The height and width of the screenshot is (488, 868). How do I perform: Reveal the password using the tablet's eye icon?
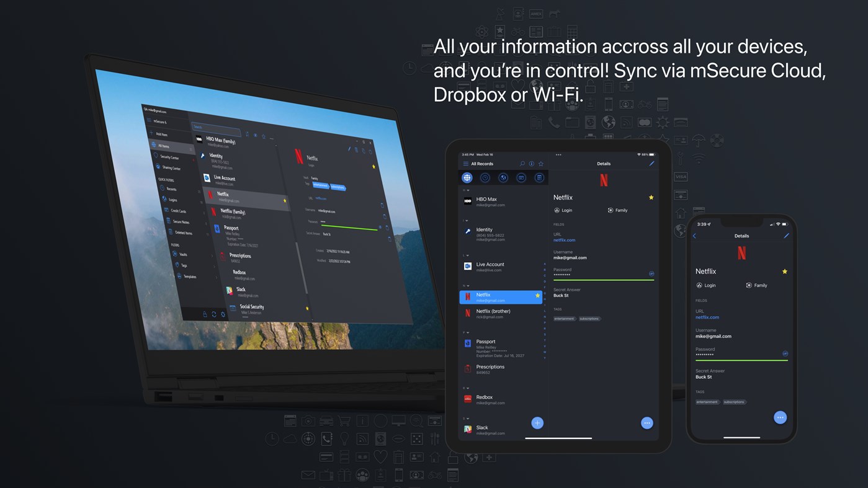[x=651, y=273]
